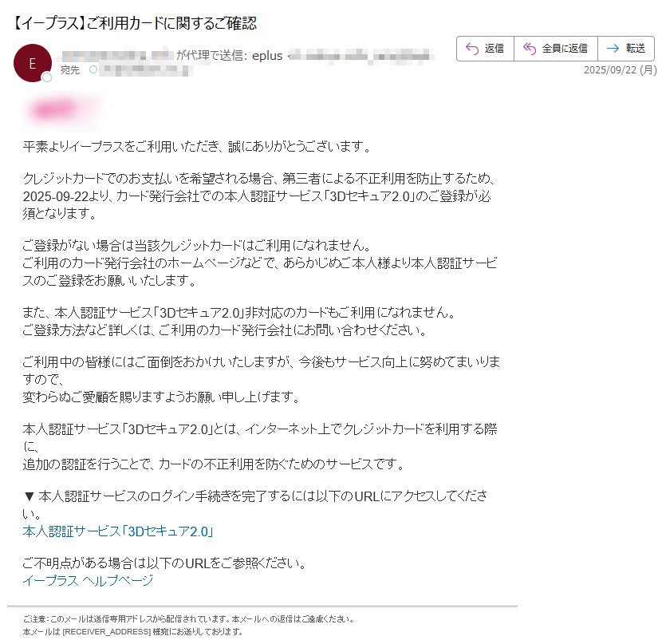658x644 pixels.
Task: Choose 転送 to forward this message
Action: point(636,48)
